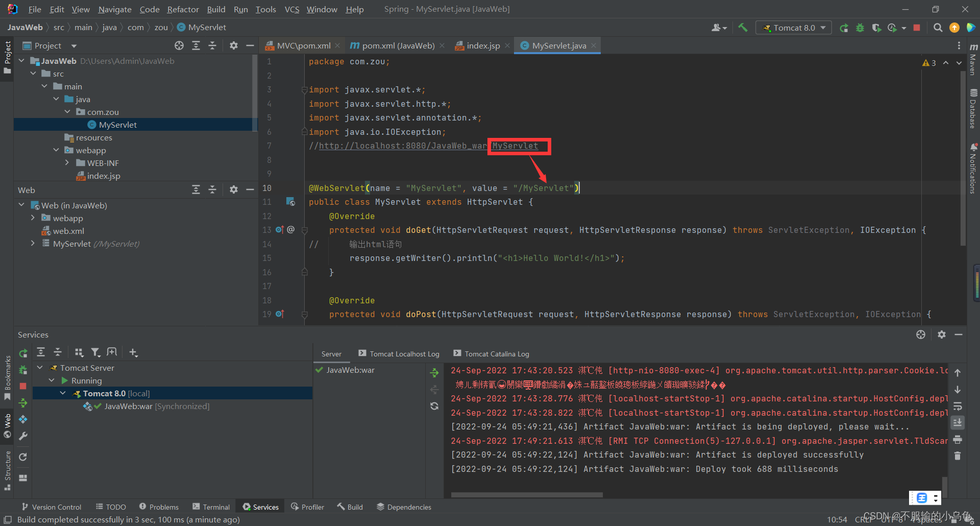Expand the WEB-INF folder
Screen dimensions: 980x526
click(67, 163)
